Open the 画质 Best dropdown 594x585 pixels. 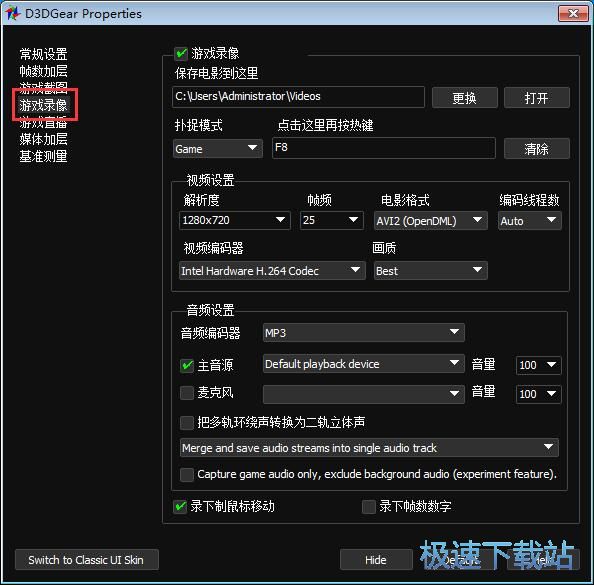coord(430,271)
